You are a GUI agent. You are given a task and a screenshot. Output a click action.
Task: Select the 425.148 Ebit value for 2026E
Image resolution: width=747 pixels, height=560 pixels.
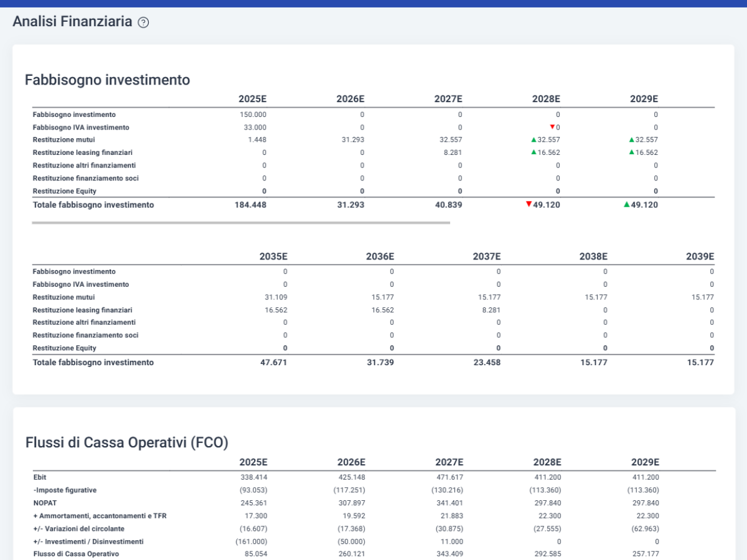[352, 477]
